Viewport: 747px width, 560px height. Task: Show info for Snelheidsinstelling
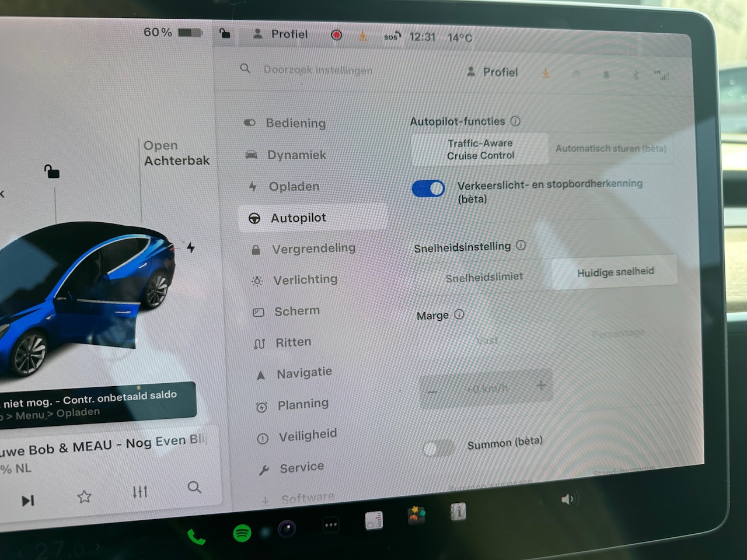(x=521, y=246)
